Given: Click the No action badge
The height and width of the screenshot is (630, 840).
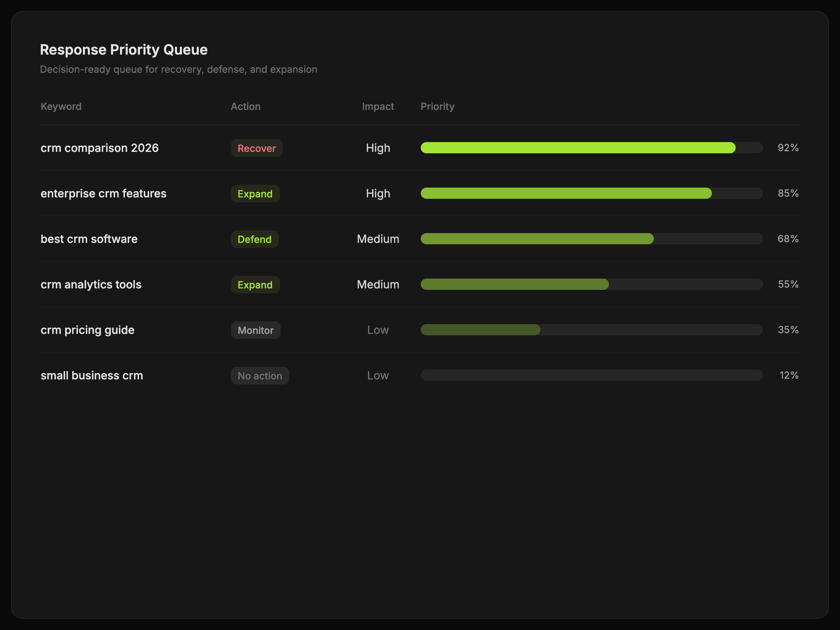Looking at the screenshot, I should pyautogui.click(x=260, y=376).
